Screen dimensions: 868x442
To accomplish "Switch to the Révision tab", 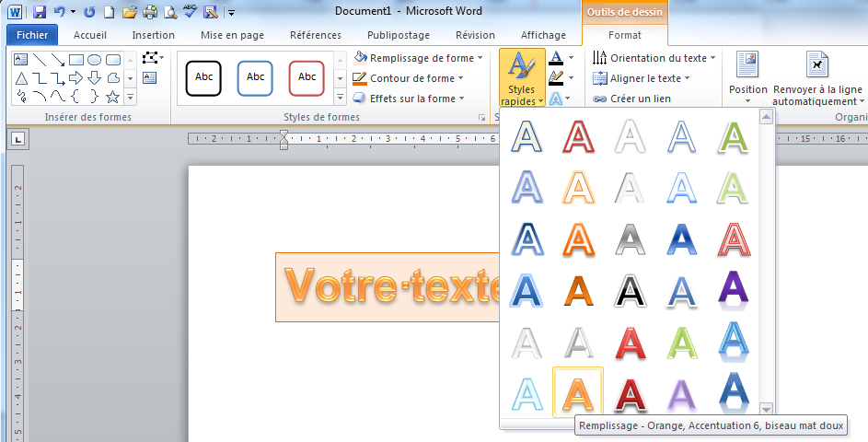I will [476, 35].
